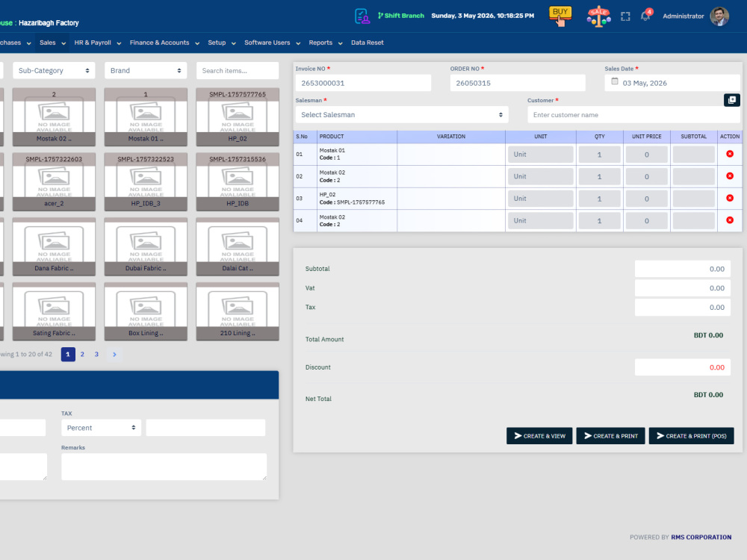747x560 pixels.
Task: Add Dana Fabric product card
Action: (x=54, y=246)
